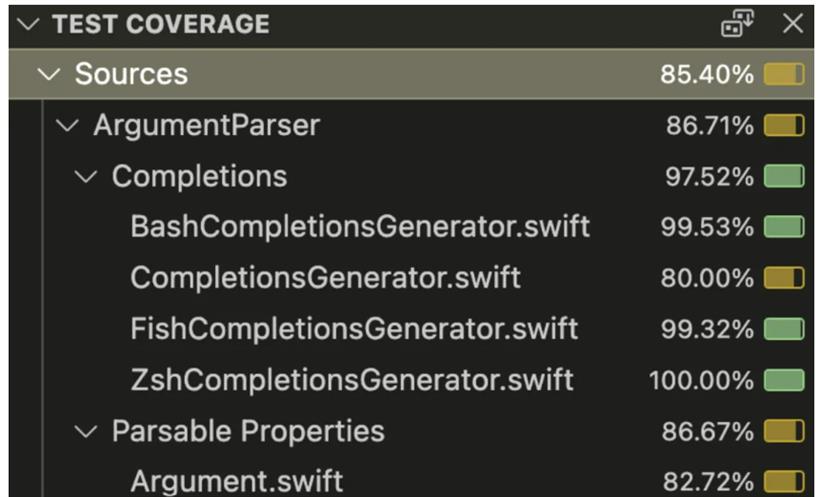This screenshot has height=497, width=820.
Task: Collapse the ArgumentParser folder
Action: click(x=67, y=126)
